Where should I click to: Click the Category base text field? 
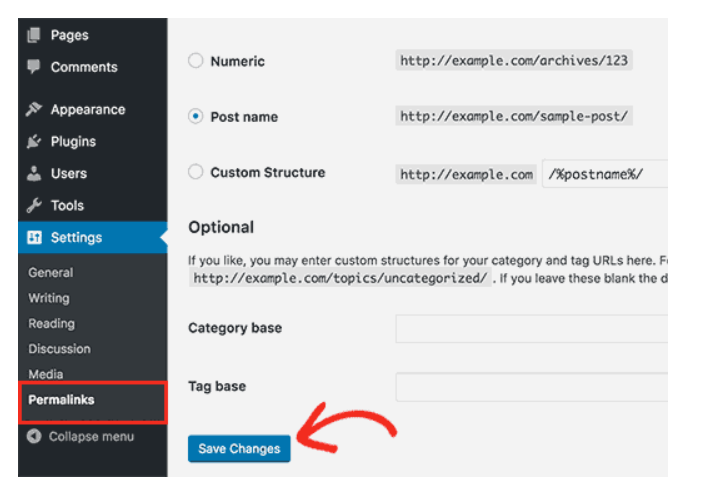coord(530,329)
